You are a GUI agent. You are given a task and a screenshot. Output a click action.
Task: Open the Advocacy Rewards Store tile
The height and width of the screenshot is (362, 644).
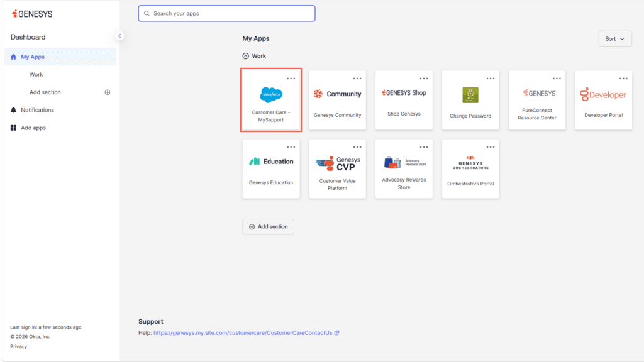404,168
